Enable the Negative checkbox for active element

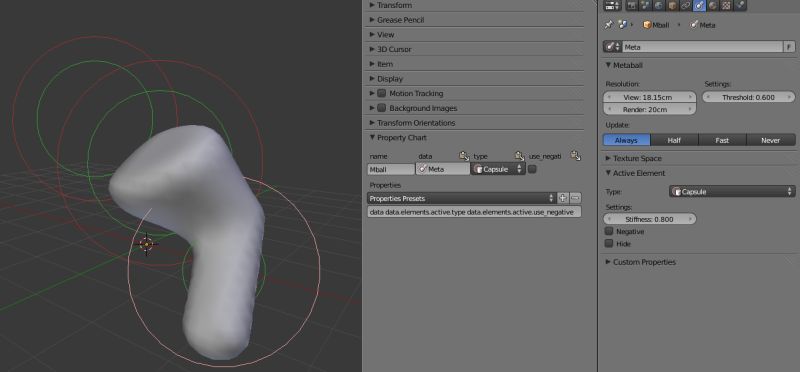coord(608,231)
